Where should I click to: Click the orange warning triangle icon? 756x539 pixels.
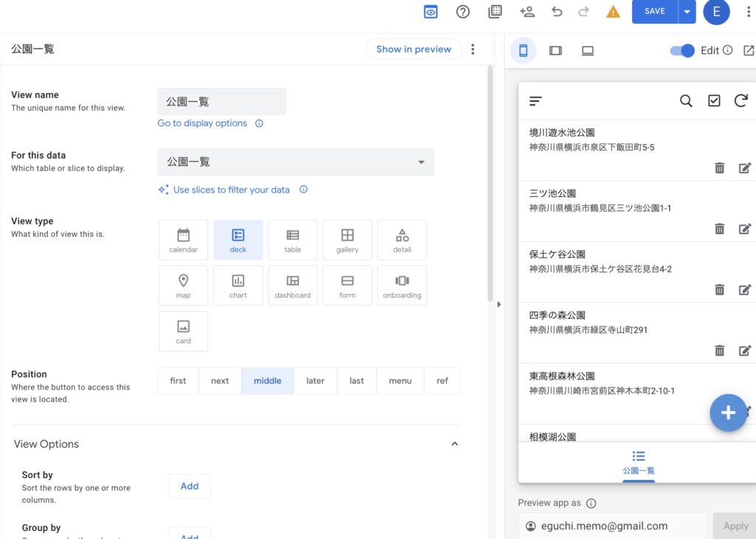pyautogui.click(x=613, y=12)
